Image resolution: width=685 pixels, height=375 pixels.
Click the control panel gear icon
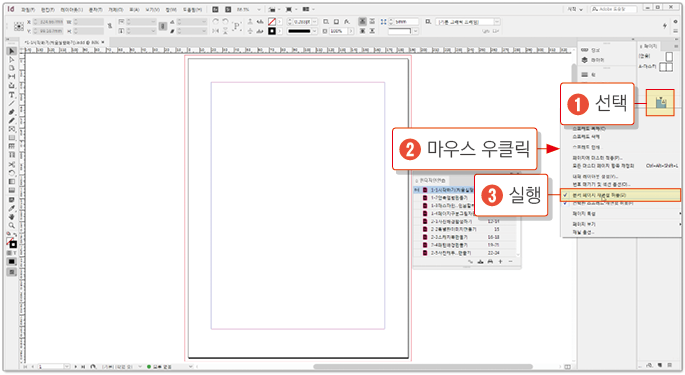point(675,21)
